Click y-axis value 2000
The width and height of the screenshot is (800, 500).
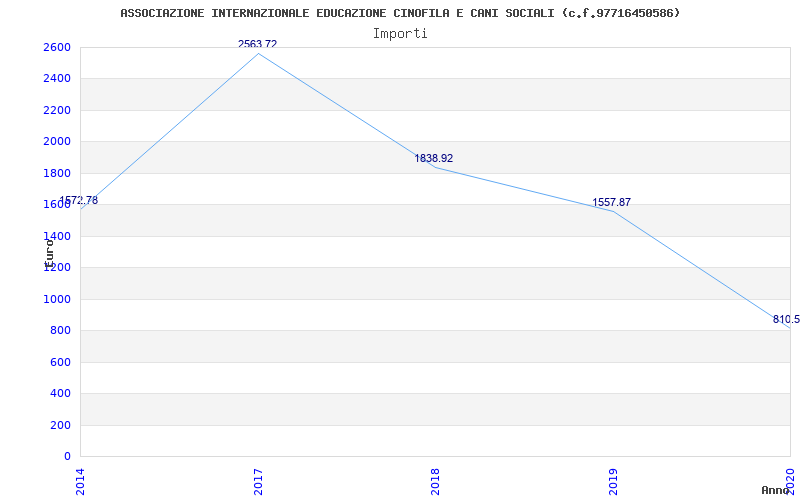pos(57,141)
